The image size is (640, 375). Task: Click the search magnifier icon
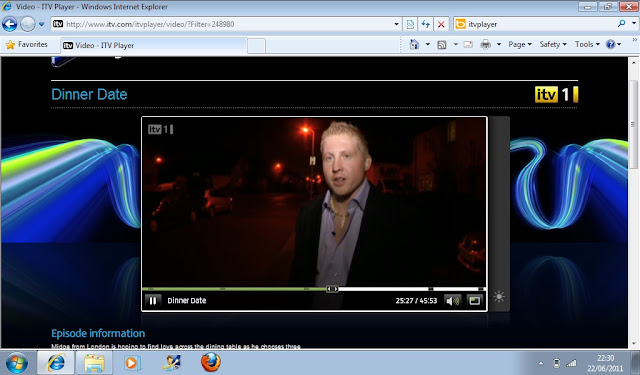(622, 24)
